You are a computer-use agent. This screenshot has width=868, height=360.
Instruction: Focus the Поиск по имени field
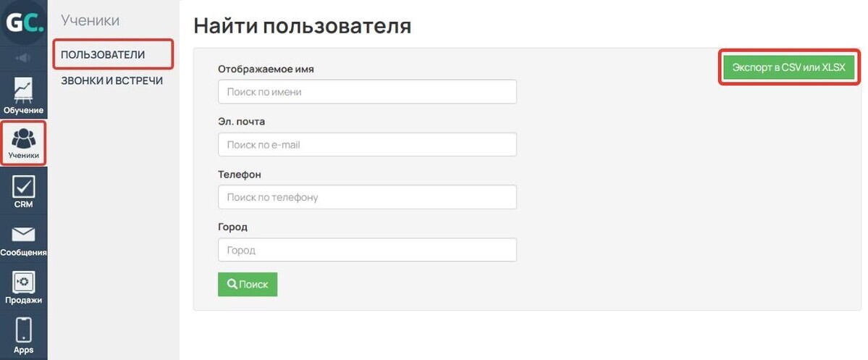click(367, 92)
